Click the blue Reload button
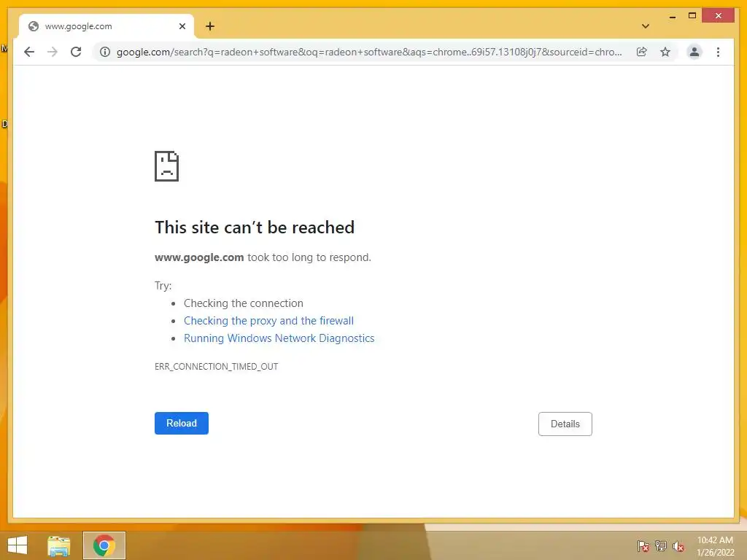The height and width of the screenshot is (560, 747). click(x=182, y=423)
